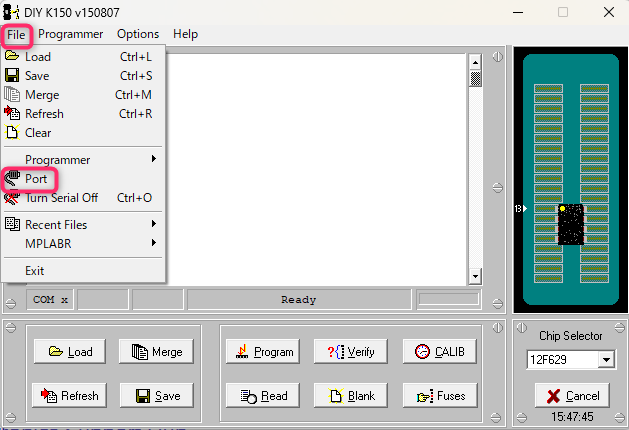Select Merge entry in File menu

[x=83, y=95]
